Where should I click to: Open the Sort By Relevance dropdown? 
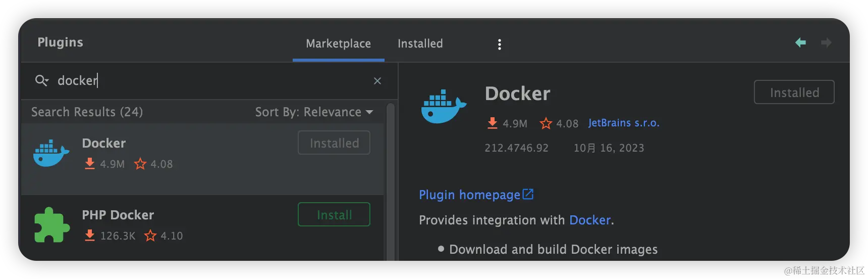tap(314, 112)
